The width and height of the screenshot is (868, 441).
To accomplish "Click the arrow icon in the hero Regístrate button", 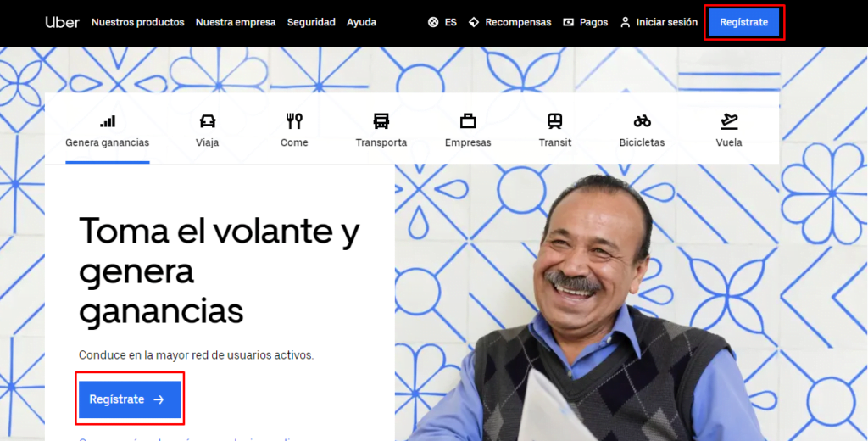I will tap(159, 399).
